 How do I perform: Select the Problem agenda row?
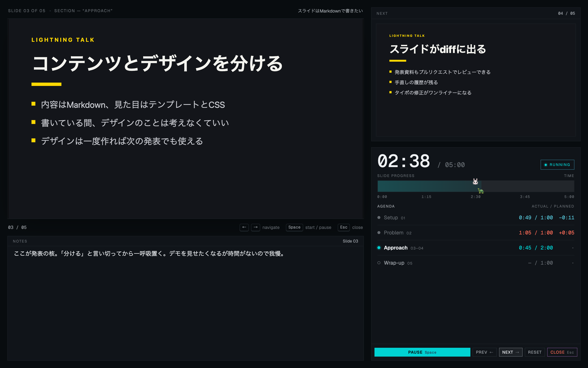point(476,233)
